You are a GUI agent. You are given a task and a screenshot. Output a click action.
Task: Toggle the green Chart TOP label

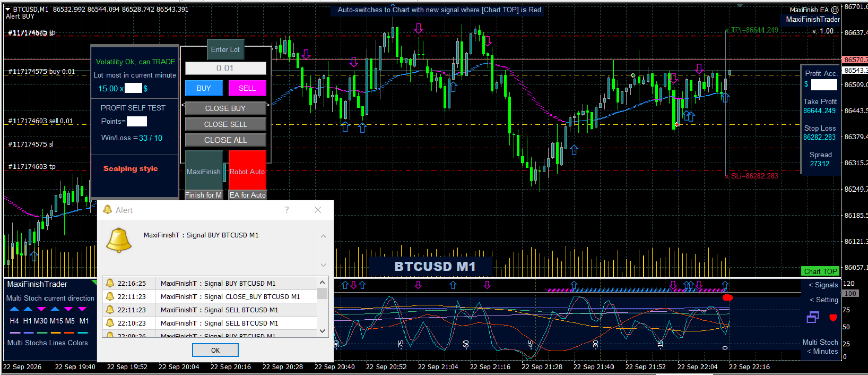coord(820,271)
